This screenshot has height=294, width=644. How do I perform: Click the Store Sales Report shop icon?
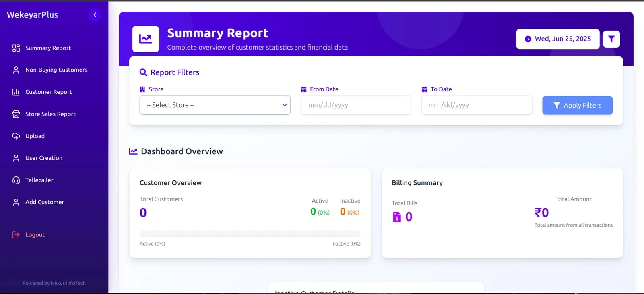[x=16, y=114]
